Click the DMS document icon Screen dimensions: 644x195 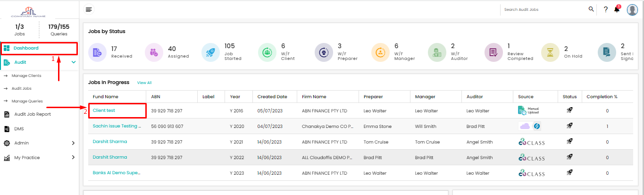click(x=7, y=128)
